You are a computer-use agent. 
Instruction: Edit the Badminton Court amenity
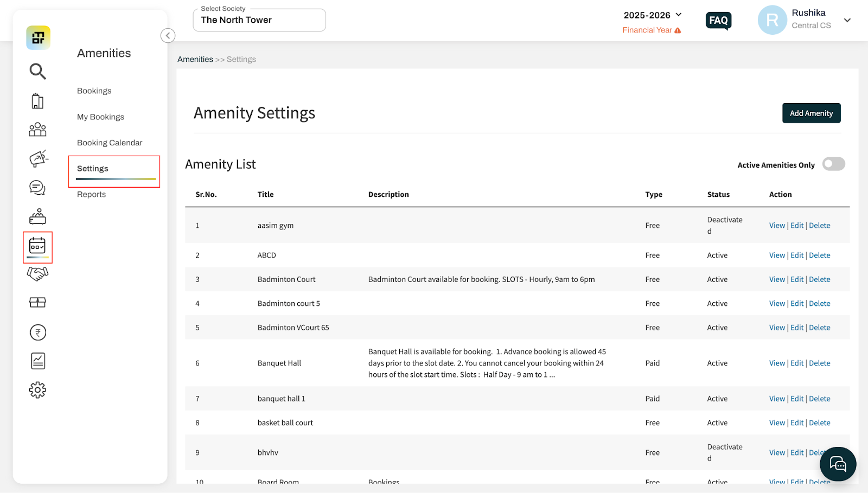tap(797, 279)
